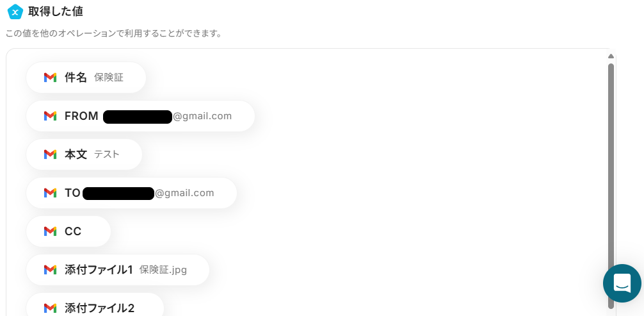This screenshot has height=316, width=644.
Task: Click the 保険証.jpg file name text
Action: coord(163,270)
